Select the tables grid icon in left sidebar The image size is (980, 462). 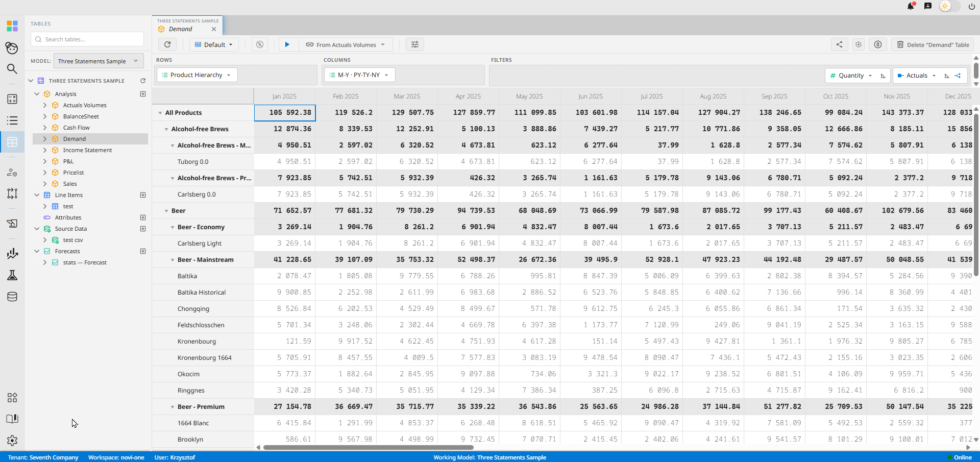click(x=12, y=142)
